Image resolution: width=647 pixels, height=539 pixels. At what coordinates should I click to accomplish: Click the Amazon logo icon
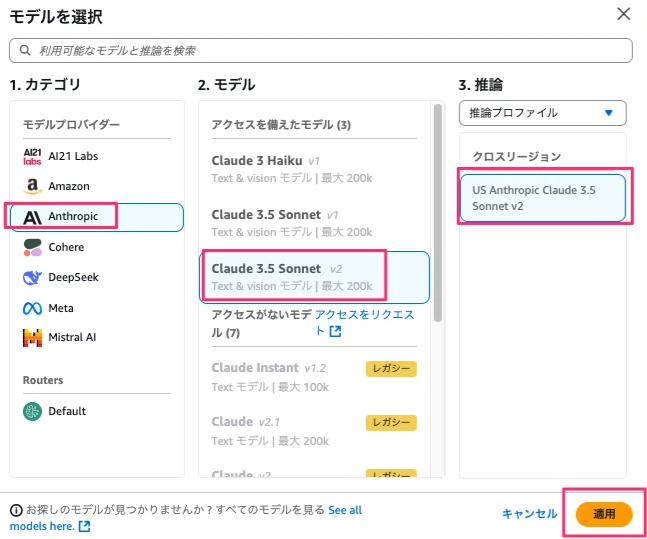32,186
